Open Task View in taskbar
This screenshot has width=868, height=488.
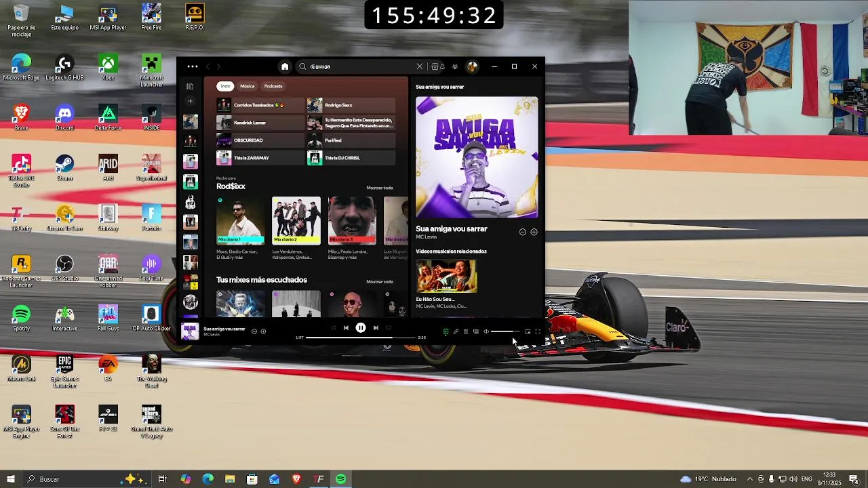point(163,479)
